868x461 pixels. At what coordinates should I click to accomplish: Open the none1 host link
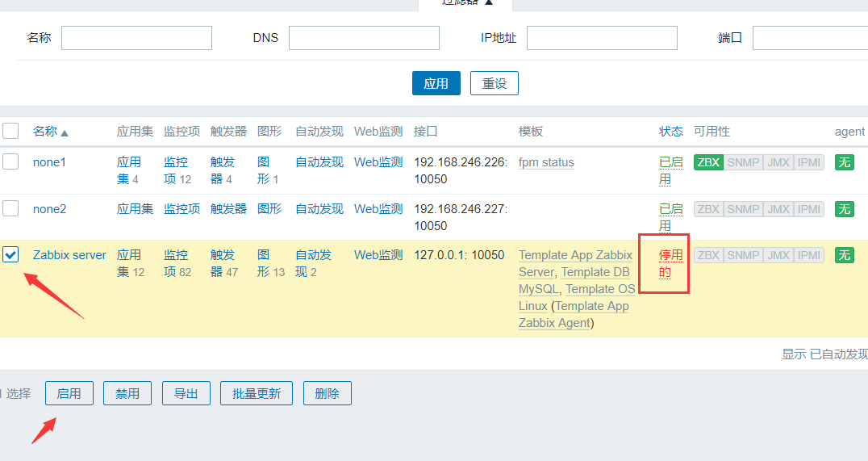[x=49, y=162]
